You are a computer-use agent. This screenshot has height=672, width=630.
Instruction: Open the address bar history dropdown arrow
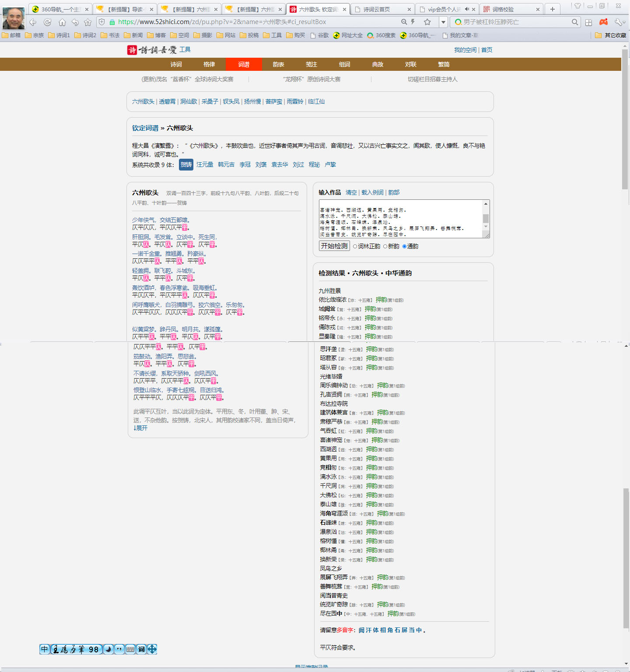[443, 22]
